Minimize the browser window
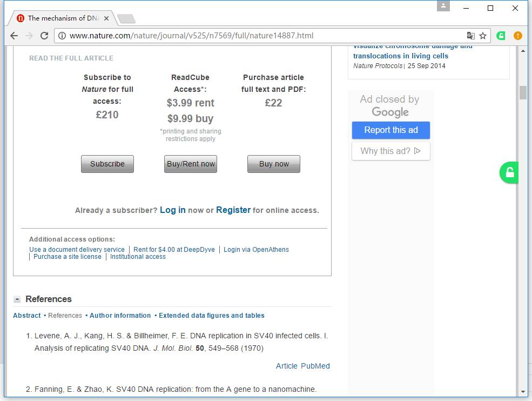Screen dimensions: 532x401 [x=466, y=8]
